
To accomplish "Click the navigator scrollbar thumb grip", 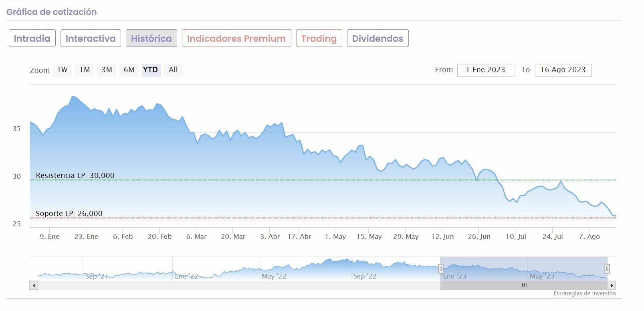I will [524, 285].
